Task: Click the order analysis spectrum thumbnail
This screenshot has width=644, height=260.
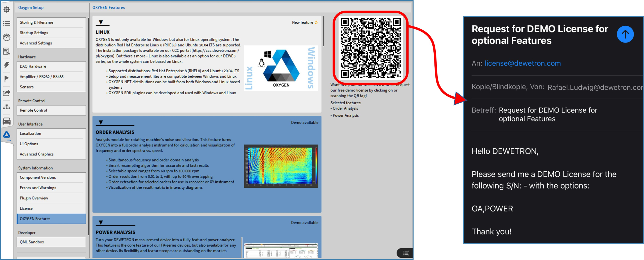Action: 281,166
